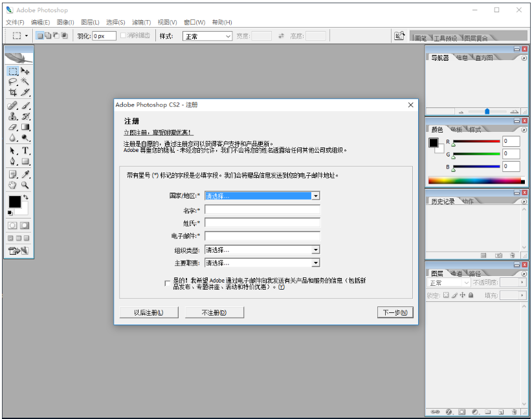532x419 pixels.
Task: Enable the Adobe email updates checkbox
Action: pyautogui.click(x=168, y=283)
